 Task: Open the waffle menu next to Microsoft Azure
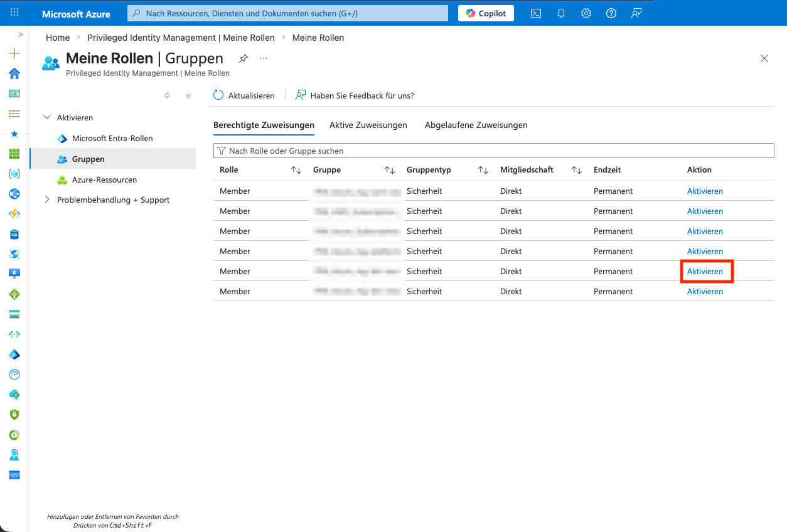[x=14, y=13]
